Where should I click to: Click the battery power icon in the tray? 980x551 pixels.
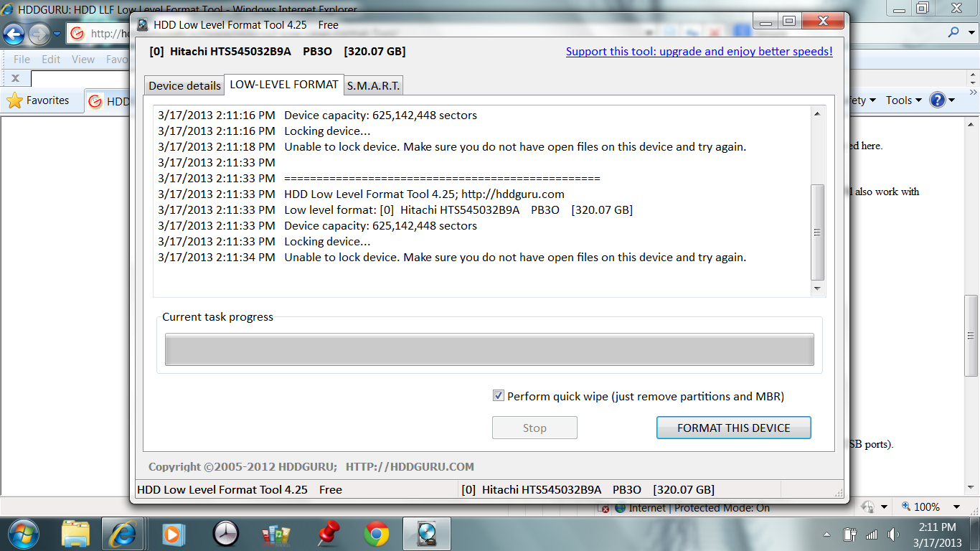[x=849, y=534]
